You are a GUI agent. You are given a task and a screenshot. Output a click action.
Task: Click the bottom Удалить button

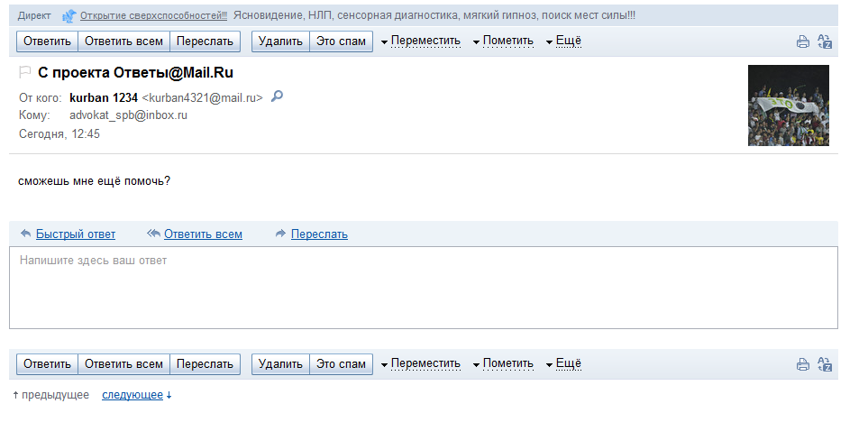click(280, 364)
